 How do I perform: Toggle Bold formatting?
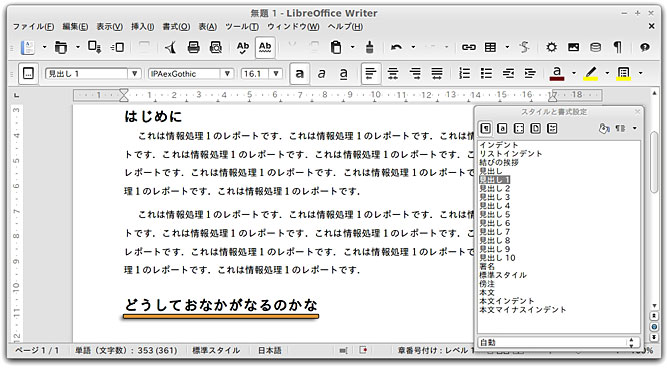click(x=299, y=74)
